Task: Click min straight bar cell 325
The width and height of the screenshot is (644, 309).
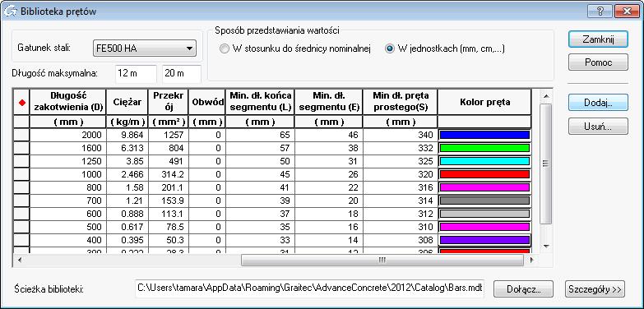Action: point(401,161)
